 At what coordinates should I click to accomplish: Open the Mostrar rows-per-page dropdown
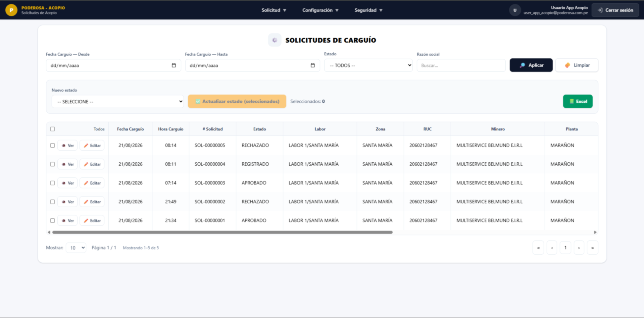(76, 248)
